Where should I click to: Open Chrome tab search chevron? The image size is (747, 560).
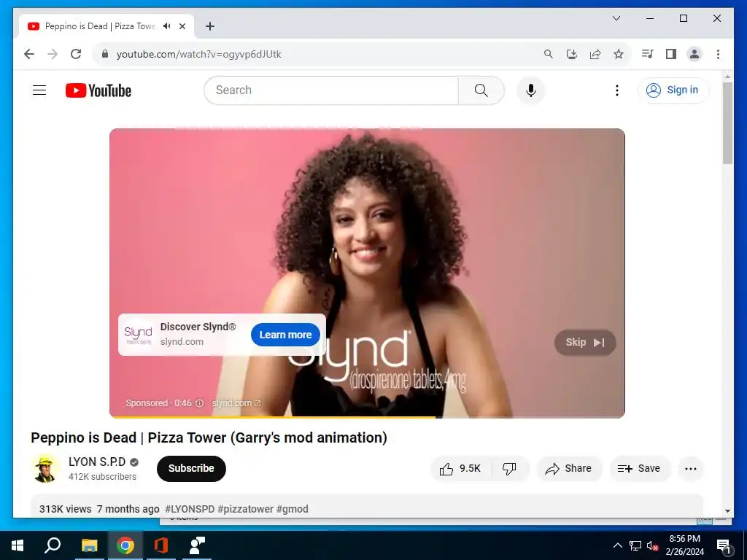click(x=616, y=18)
